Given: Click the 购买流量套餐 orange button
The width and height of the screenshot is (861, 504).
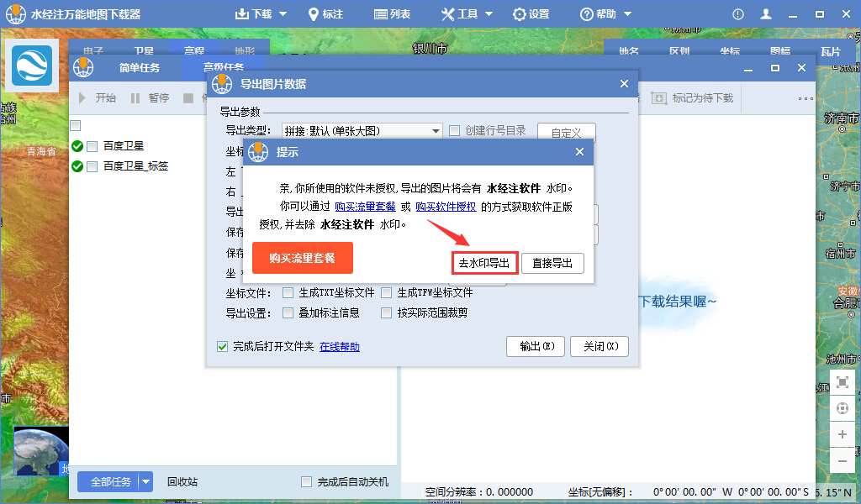Looking at the screenshot, I should click(x=303, y=258).
